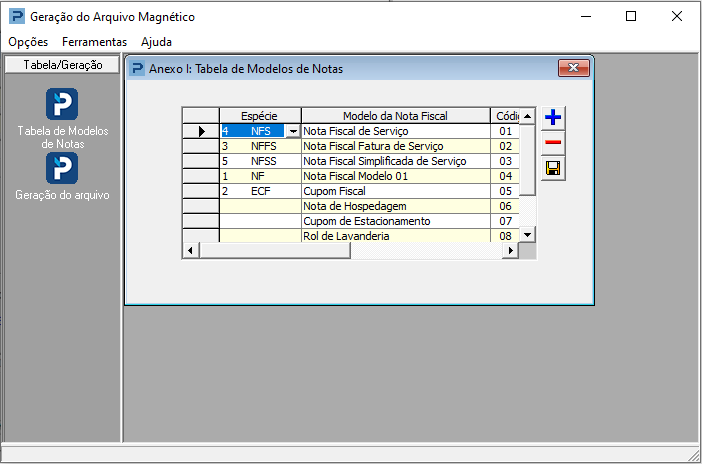The width and height of the screenshot is (702, 464).
Task: Save the table with the floppy disk icon
Action: click(553, 168)
